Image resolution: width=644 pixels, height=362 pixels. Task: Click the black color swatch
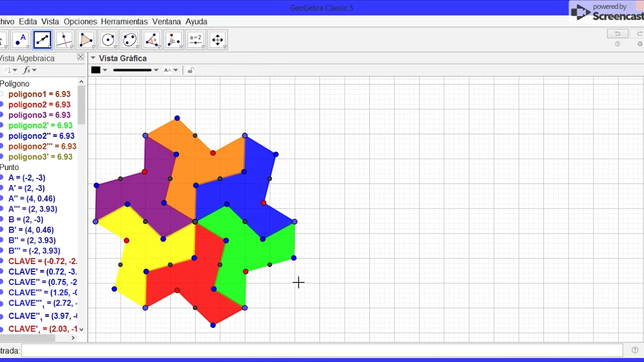pyautogui.click(x=96, y=70)
